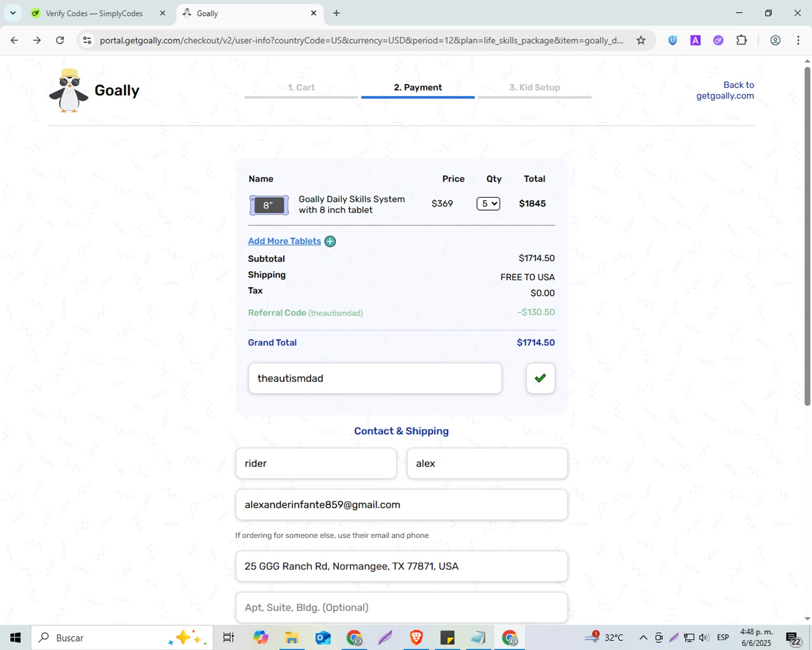Image resolution: width=812 pixels, height=650 pixels.
Task: Close the Verify Codes SimplyCodes tab
Action: click(x=162, y=13)
